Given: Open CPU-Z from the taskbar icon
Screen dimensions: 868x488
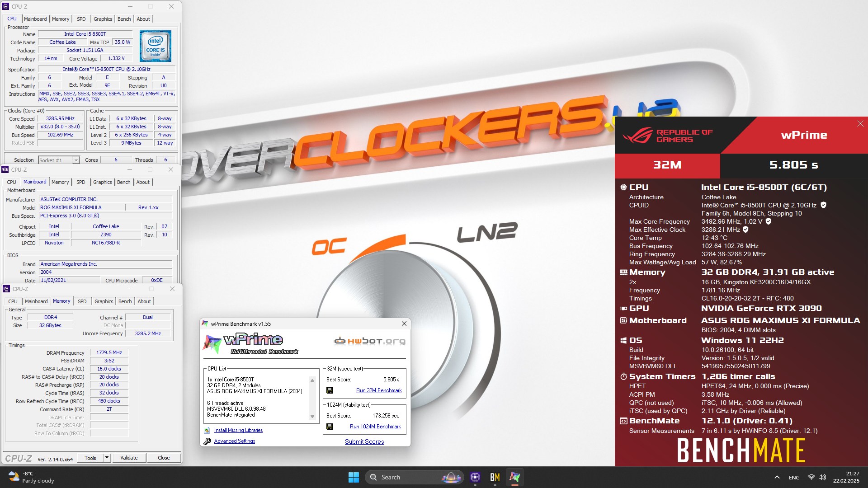Looking at the screenshot, I should click(x=475, y=477).
